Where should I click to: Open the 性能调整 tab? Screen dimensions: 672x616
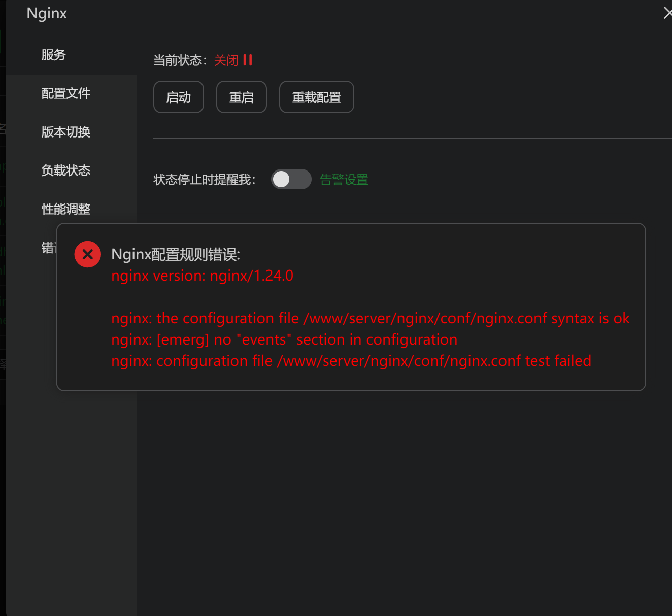(65, 209)
